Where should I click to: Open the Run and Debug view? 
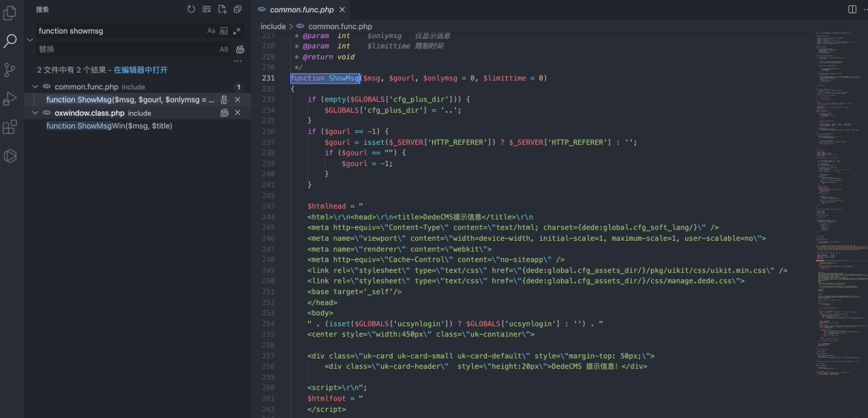10,99
